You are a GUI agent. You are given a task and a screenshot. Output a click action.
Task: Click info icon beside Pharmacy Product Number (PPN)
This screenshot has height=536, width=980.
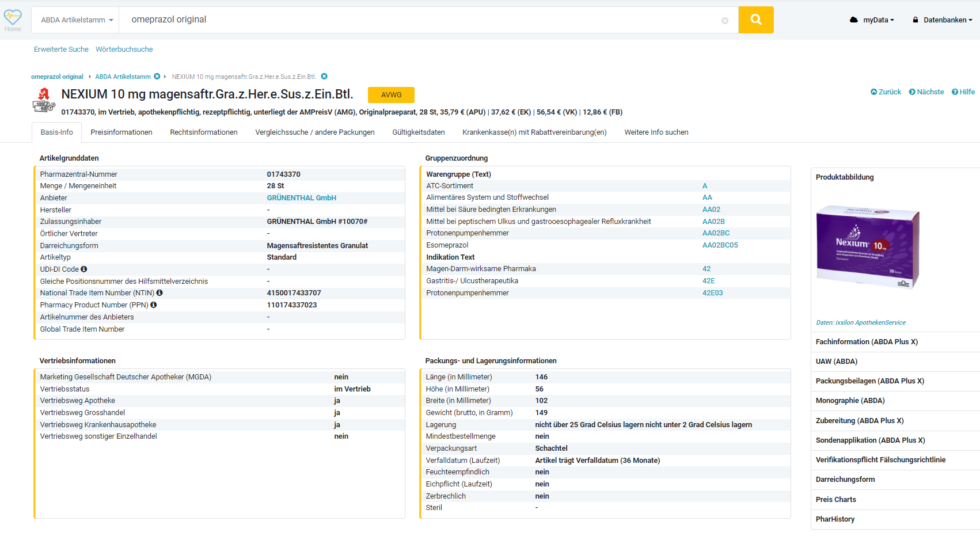click(154, 305)
